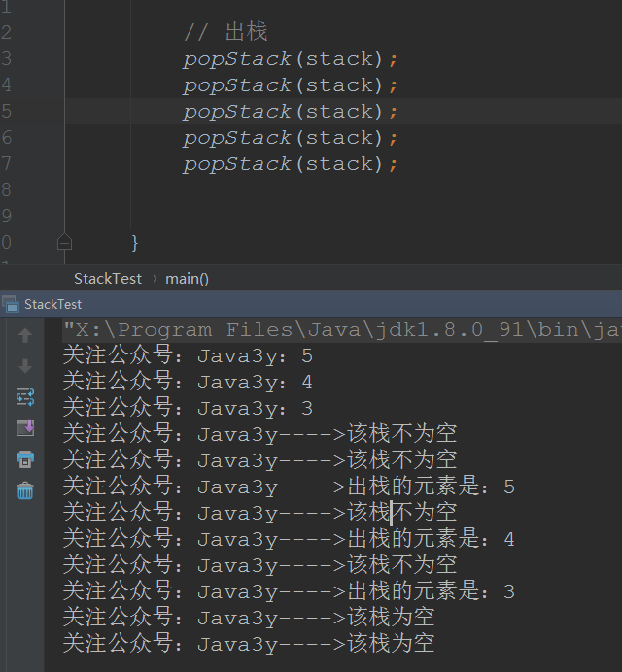622x672 pixels.
Task: Click the print icon in console sidebar
Action: tap(25, 459)
